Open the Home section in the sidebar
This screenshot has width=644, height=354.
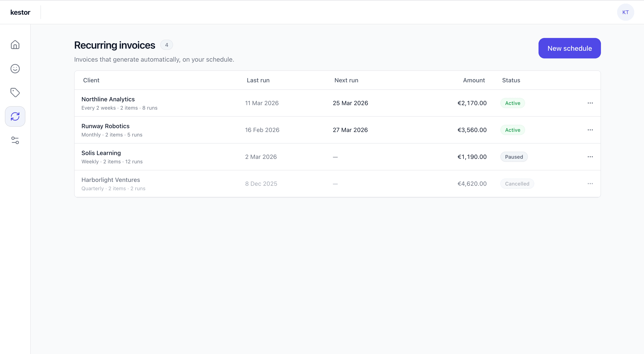coord(15,45)
